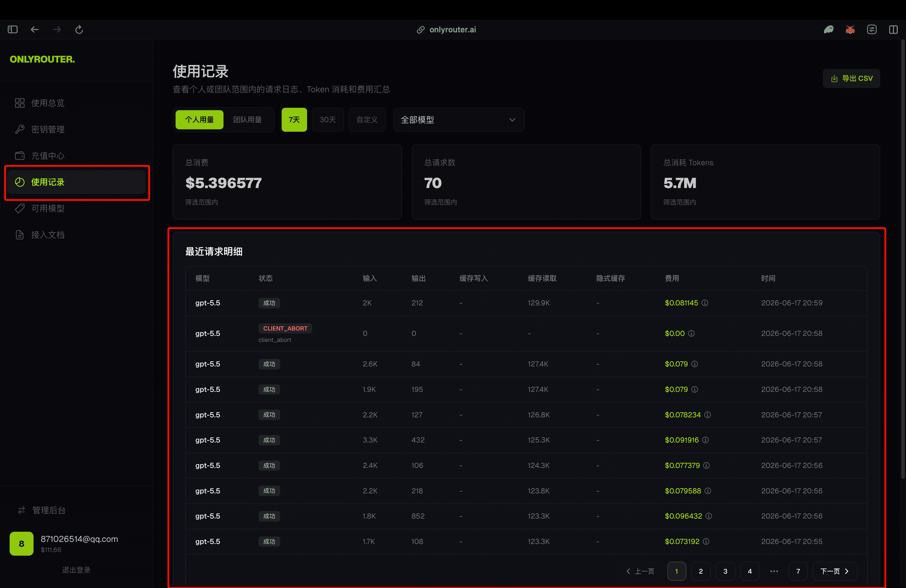Screen dimensions: 906x588
Task: Click the swap arrows icon for 管理后台
Action: coord(22,510)
